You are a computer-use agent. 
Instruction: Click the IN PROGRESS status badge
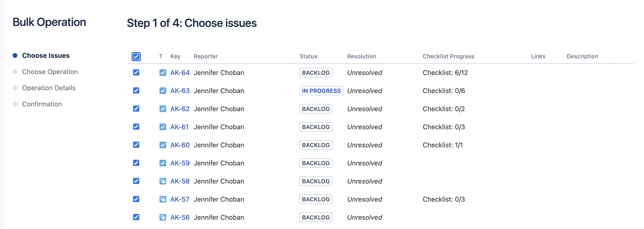(x=321, y=91)
